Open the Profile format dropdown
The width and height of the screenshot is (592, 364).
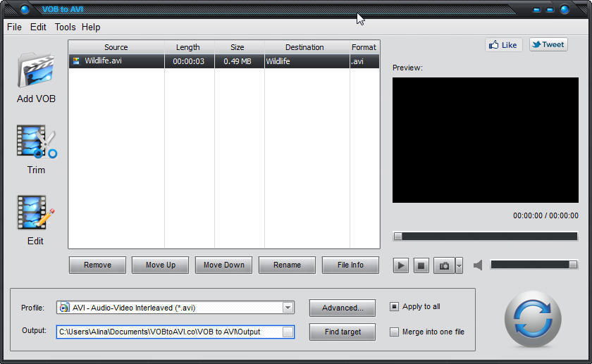click(288, 308)
